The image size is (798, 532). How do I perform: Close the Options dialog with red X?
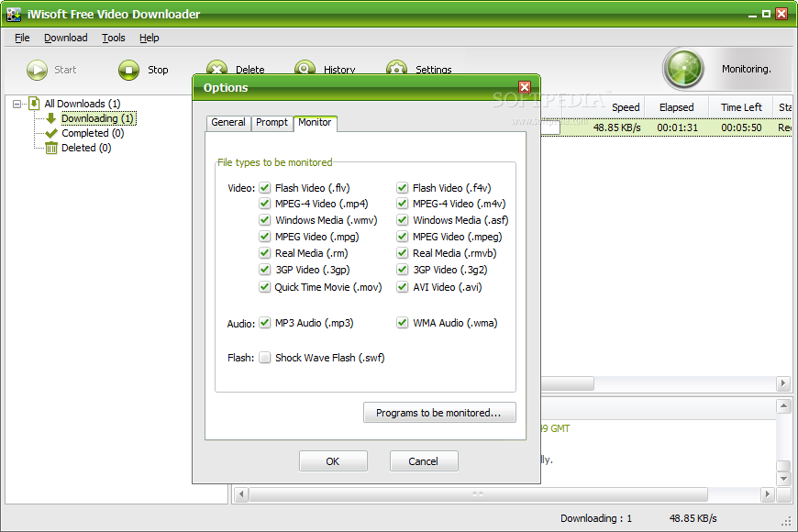[x=524, y=87]
